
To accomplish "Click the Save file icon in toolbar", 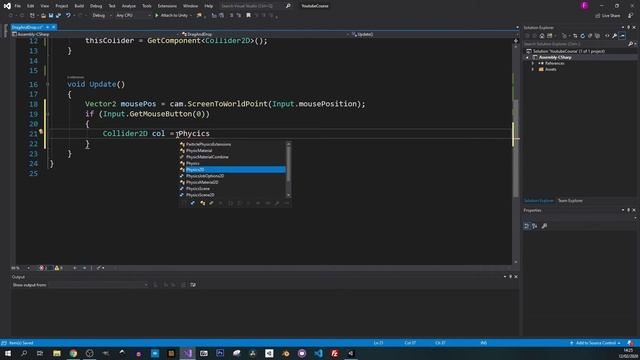I will (x=51, y=16).
